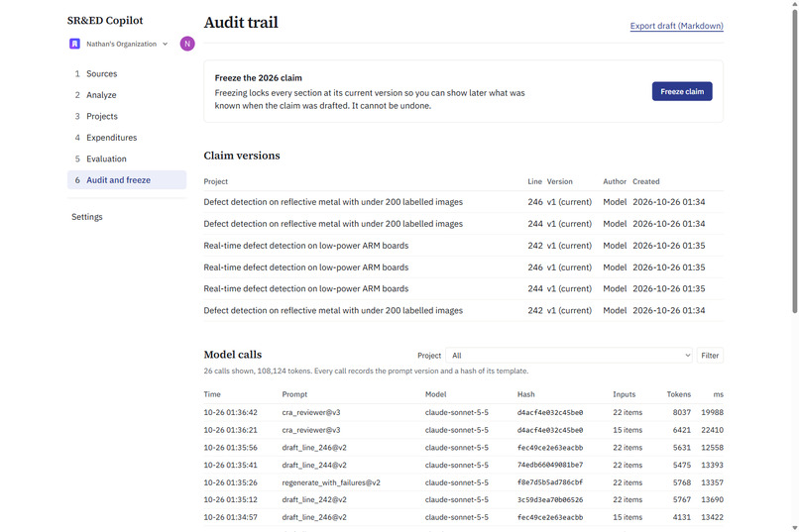Click the SR&ED Copilot title
This screenshot has height=532, width=799.
click(x=105, y=21)
